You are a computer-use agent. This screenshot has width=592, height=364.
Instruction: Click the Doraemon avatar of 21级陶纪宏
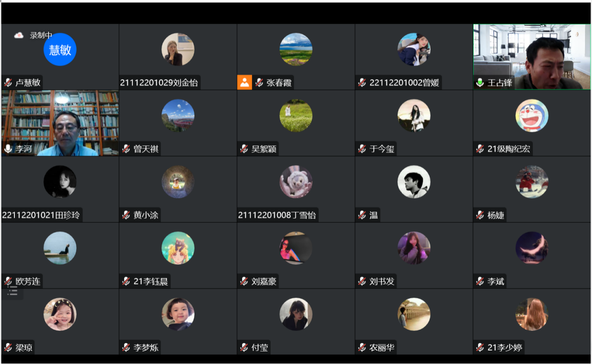tap(532, 116)
